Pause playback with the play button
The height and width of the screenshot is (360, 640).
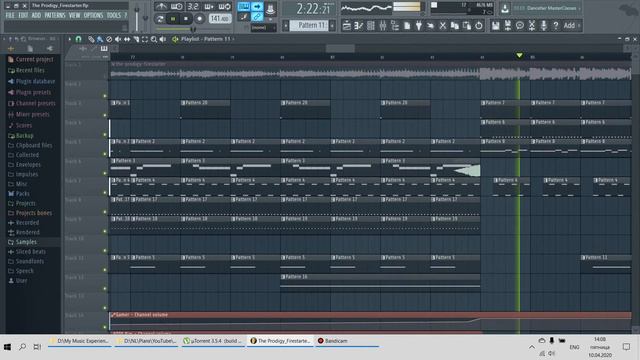coord(173,19)
